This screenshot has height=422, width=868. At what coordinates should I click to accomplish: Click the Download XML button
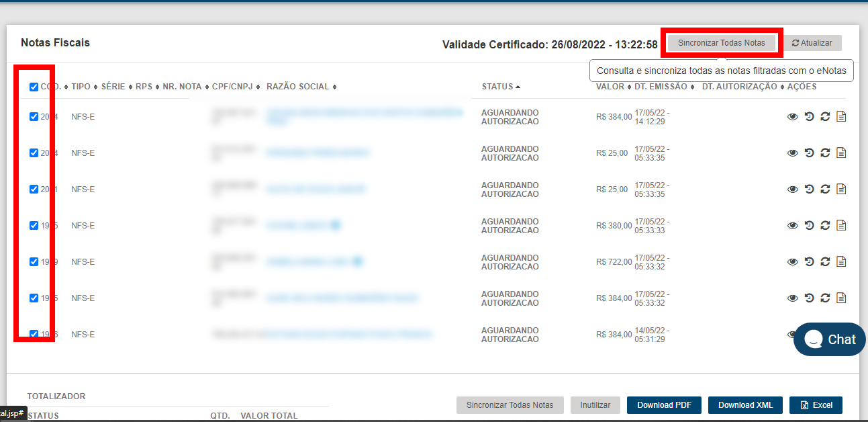[x=745, y=405]
